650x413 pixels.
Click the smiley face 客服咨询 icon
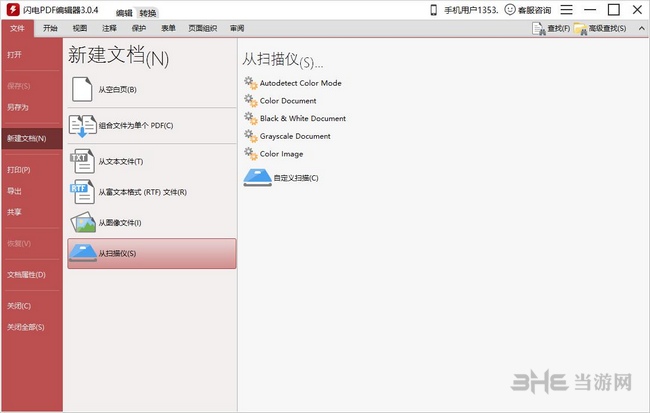pos(510,10)
